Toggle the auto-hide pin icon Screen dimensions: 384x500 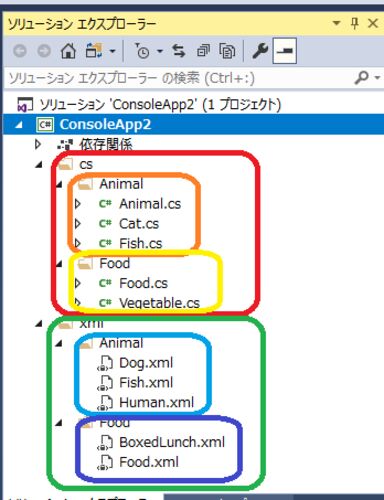[x=355, y=24]
